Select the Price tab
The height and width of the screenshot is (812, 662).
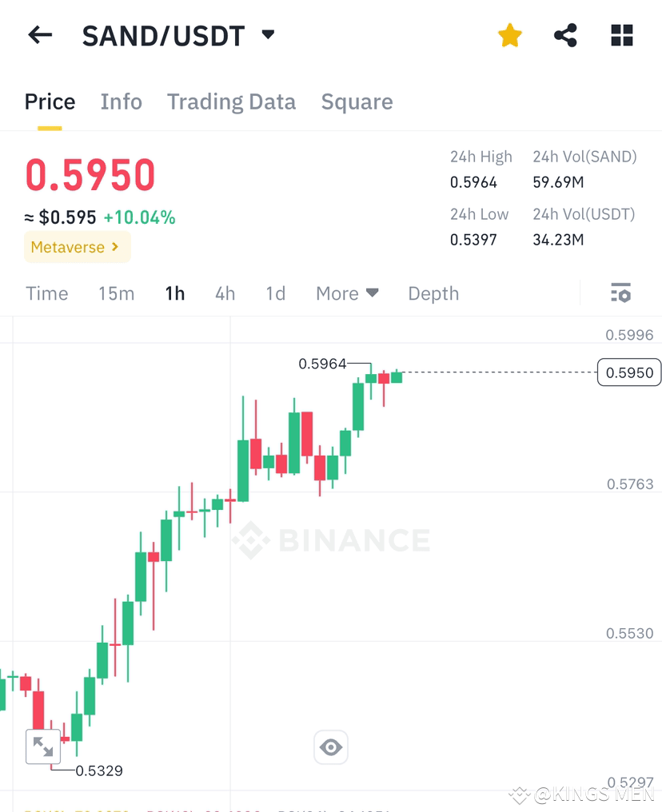coord(50,101)
